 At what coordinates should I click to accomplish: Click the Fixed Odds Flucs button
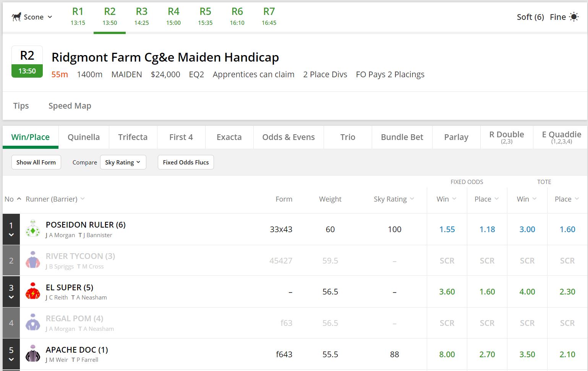click(x=186, y=162)
